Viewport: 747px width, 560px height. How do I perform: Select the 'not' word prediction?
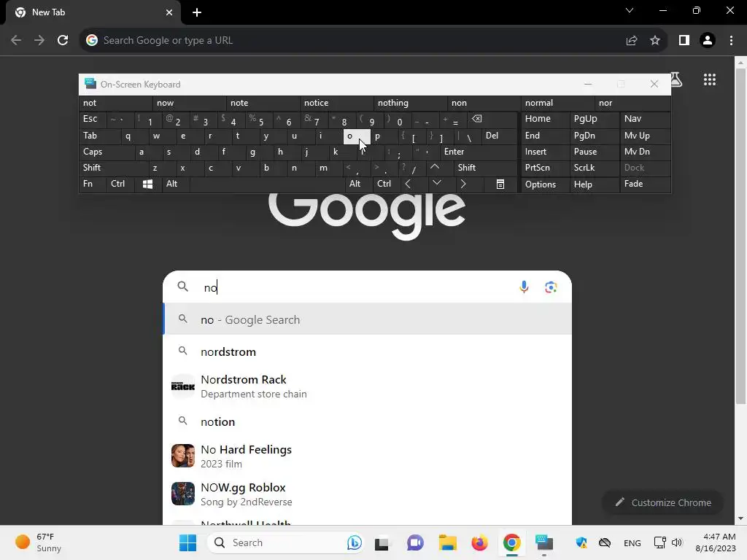[x=116, y=103]
